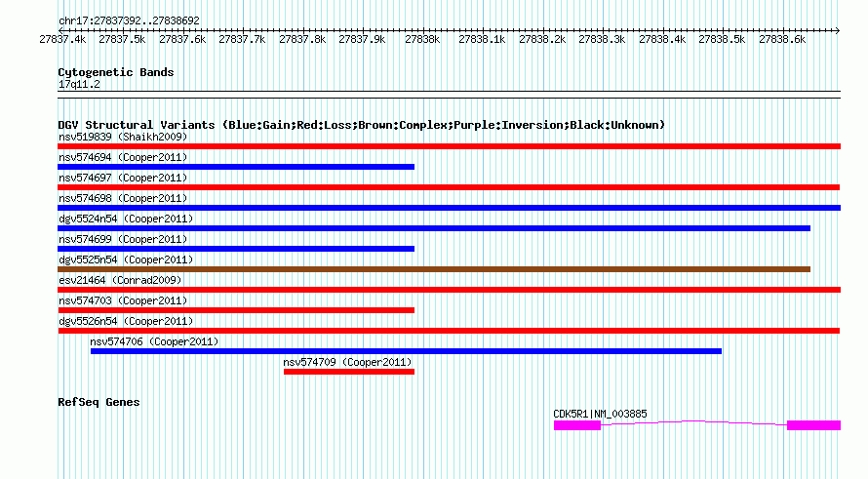This screenshot has width=868, height=479.
Task: Select the blue nsv574694 gain bar
Action: pyautogui.click(x=236, y=167)
